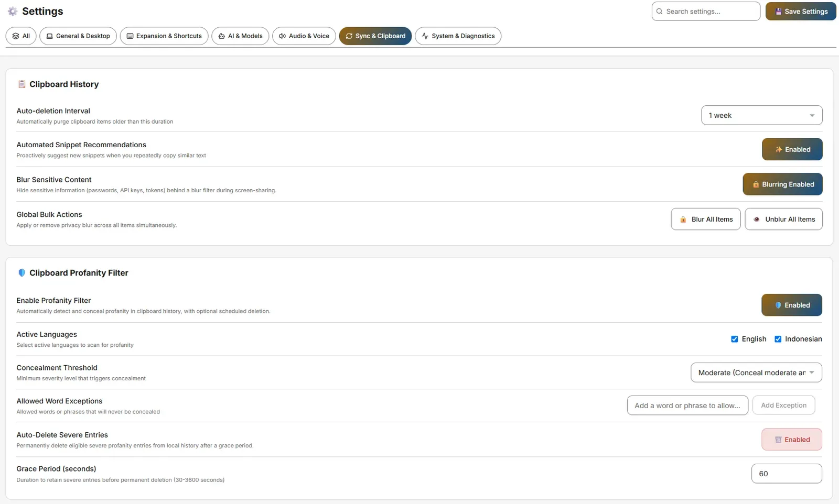Screen dimensions: 839x504
Task: Click the keyboard icon on Expansion & Shortcuts tab
Action: click(130, 36)
